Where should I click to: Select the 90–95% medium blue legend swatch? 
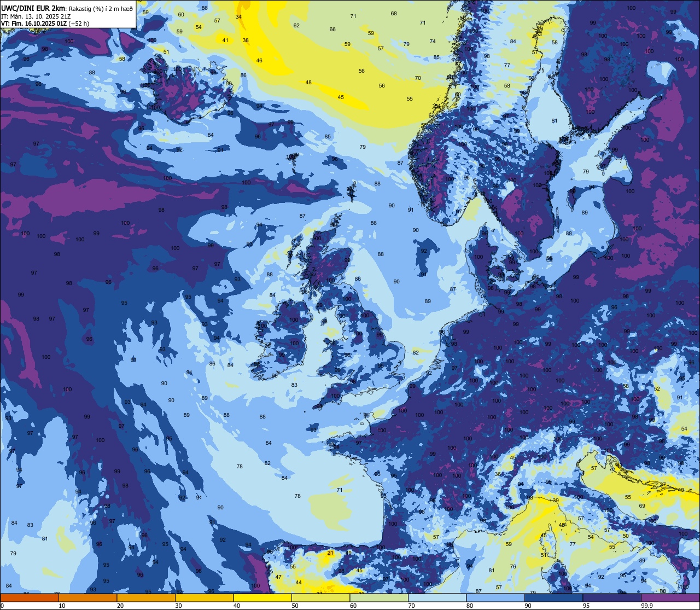[x=553, y=597]
